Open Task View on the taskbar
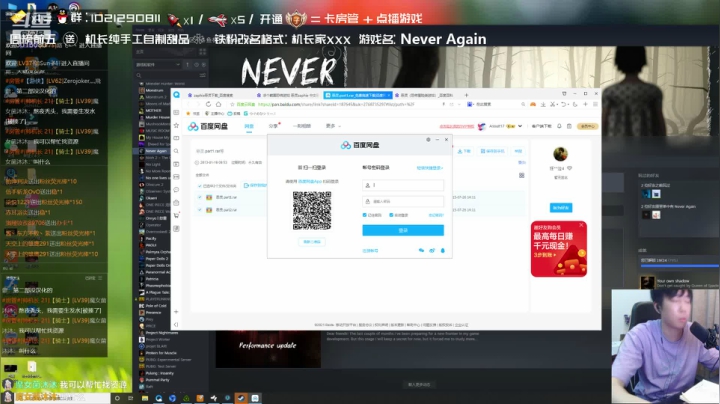The height and width of the screenshot is (404, 720). (130, 398)
